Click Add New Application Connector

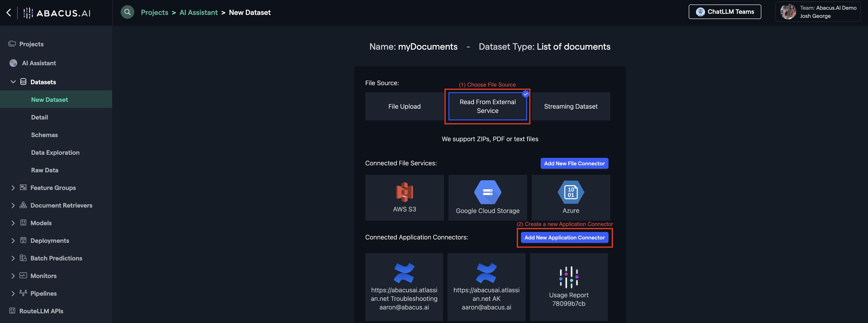tap(564, 237)
